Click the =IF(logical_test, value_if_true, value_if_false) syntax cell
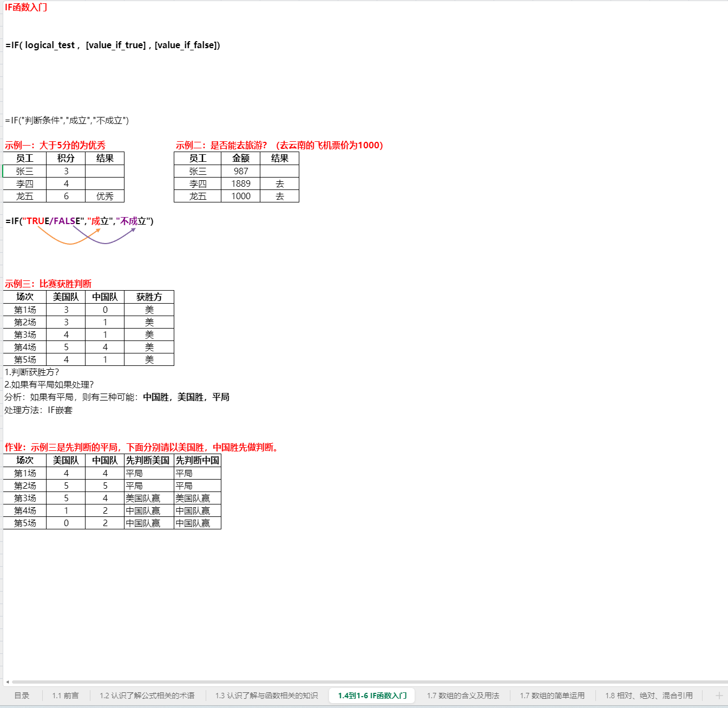This screenshot has width=728, height=708. pyautogui.click(x=113, y=45)
